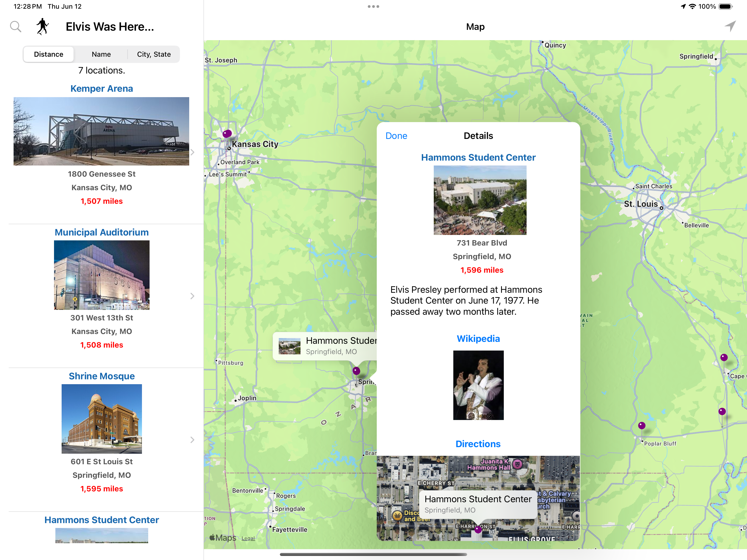Select the purple pin at Kansas City
The image size is (747, 560).
coord(227,133)
